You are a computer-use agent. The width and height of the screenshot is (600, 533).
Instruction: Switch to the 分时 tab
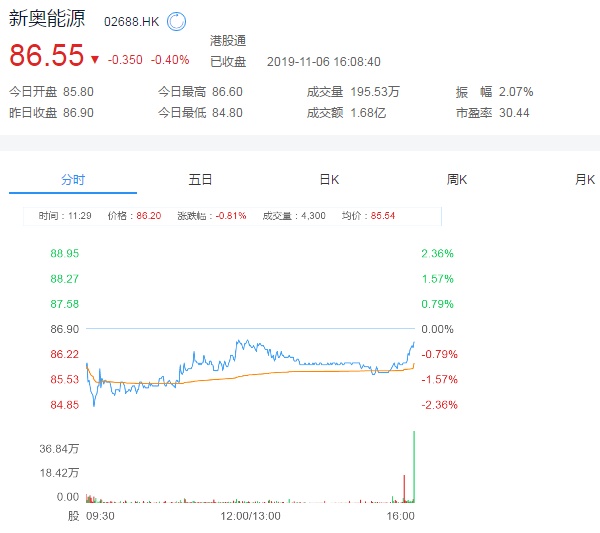[73, 180]
